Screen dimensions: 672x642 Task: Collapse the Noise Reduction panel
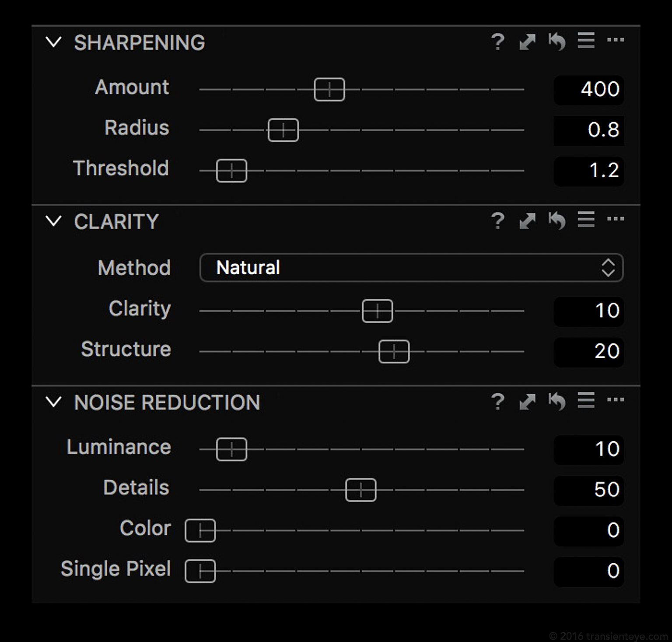(53, 401)
